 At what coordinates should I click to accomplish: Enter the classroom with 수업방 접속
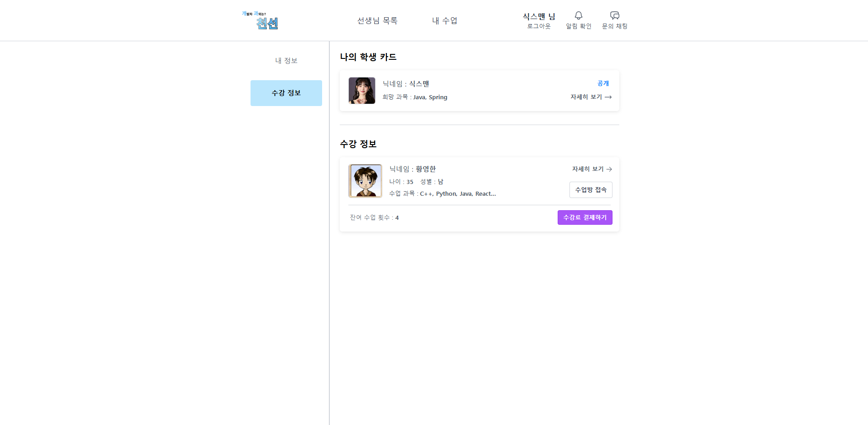(x=591, y=190)
